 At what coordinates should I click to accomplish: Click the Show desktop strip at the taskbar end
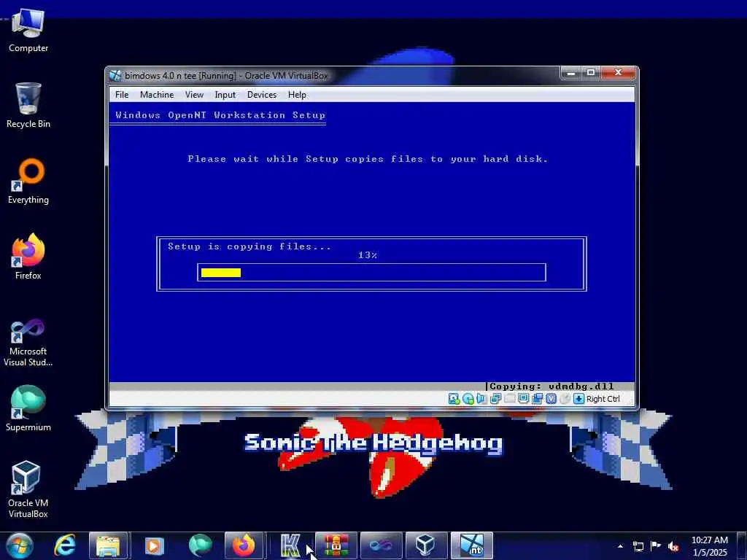pos(742,545)
